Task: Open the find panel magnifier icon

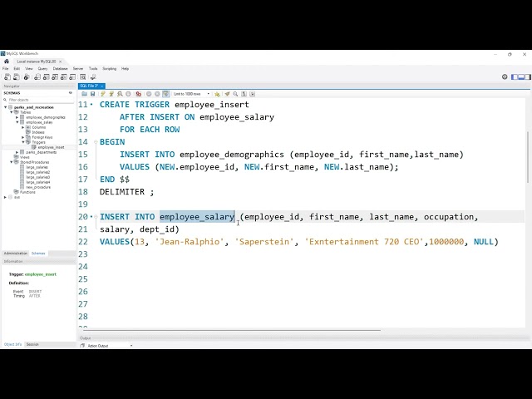Action: click(x=235, y=94)
